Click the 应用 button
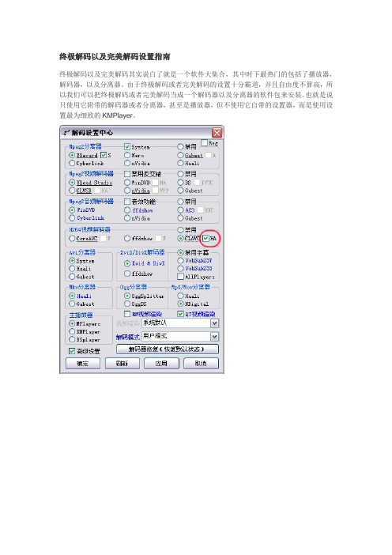Screen dimensions: 392x555 tap(161, 363)
